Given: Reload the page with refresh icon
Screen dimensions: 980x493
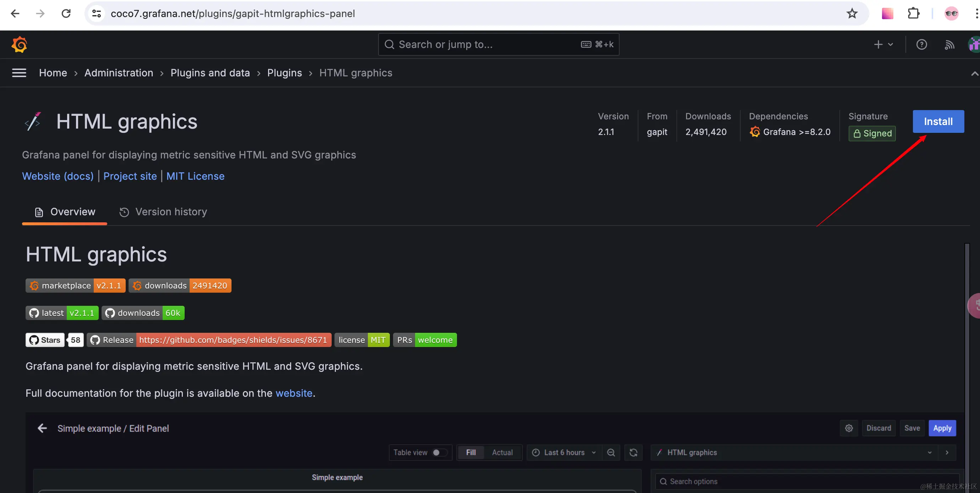Looking at the screenshot, I should 66,14.
